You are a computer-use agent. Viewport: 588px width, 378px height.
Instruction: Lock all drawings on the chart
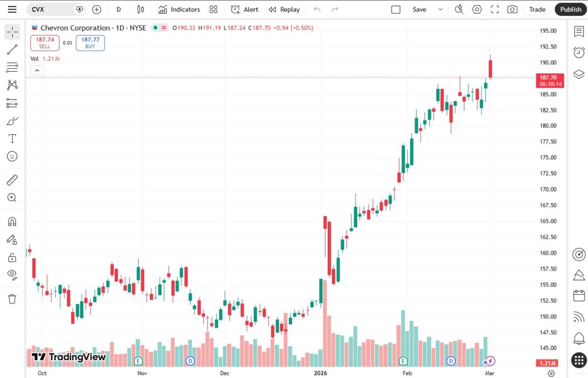12,257
